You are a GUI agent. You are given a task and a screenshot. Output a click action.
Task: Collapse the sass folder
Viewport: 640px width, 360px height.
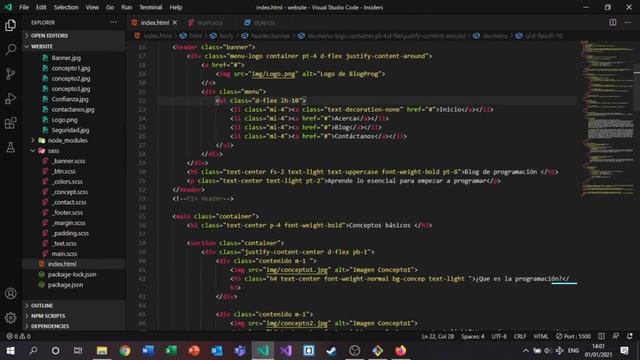pyautogui.click(x=53, y=151)
